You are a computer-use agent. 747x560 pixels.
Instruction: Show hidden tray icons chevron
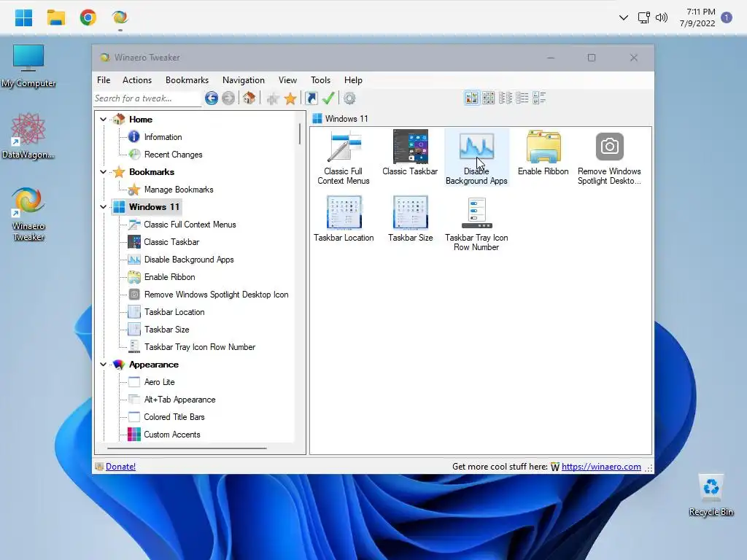click(623, 17)
